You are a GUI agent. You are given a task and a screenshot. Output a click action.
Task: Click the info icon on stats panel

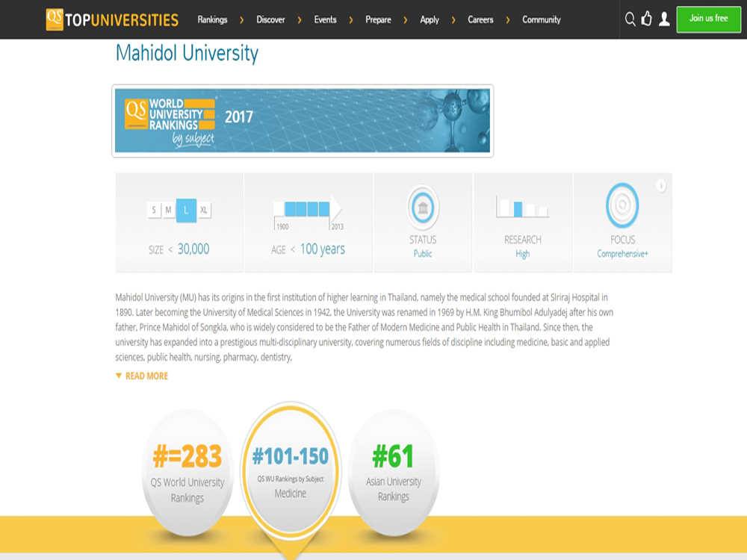point(661,186)
